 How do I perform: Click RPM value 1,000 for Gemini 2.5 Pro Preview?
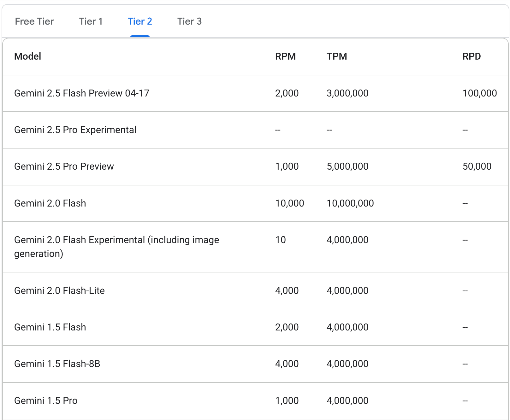coord(287,166)
